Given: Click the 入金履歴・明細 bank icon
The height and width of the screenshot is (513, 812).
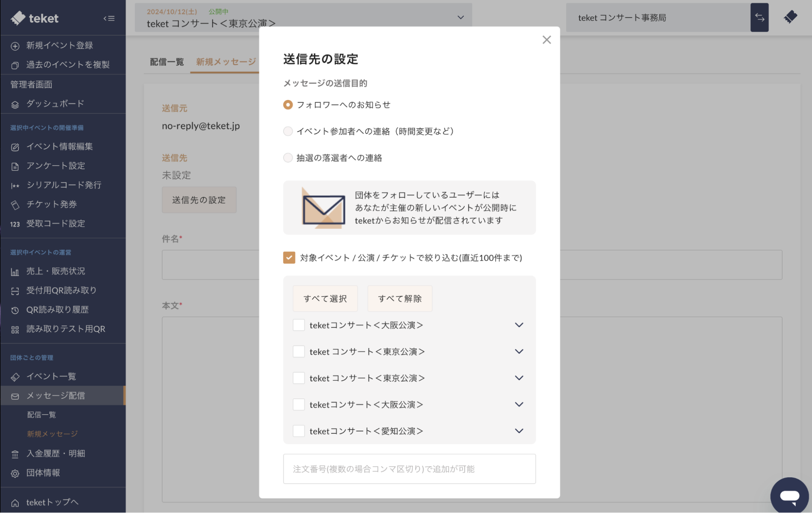Looking at the screenshot, I should (x=15, y=454).
